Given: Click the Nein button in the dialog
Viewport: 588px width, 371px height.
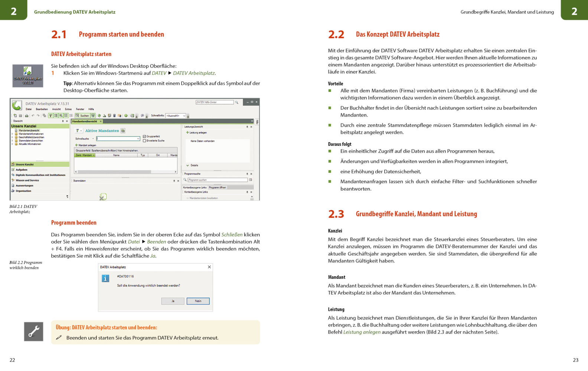Looking at the screenshot, I should pyautogui.click(x=198, y=301).
